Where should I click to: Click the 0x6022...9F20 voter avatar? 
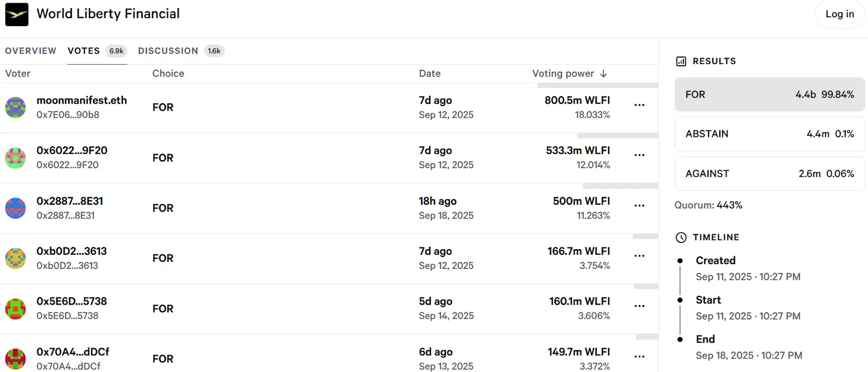pyautogui.click(x=16, y=158)
